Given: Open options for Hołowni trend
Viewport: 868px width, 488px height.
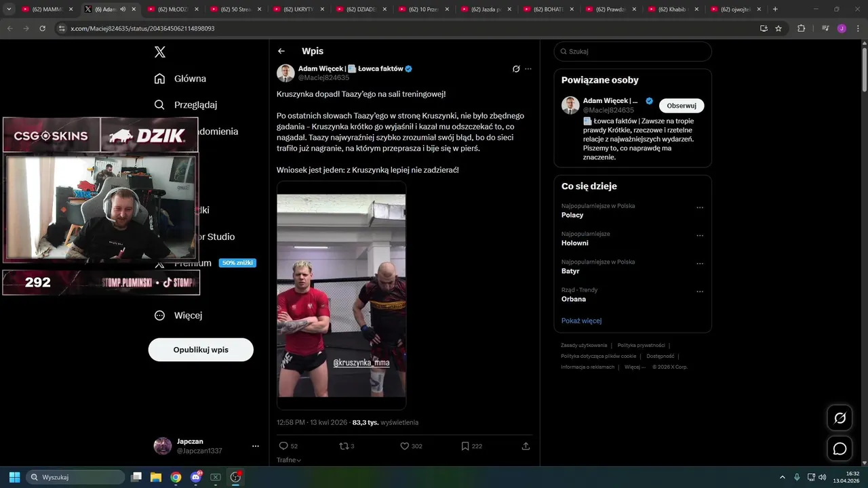Looking at the screenshot, I should (700, 236).
